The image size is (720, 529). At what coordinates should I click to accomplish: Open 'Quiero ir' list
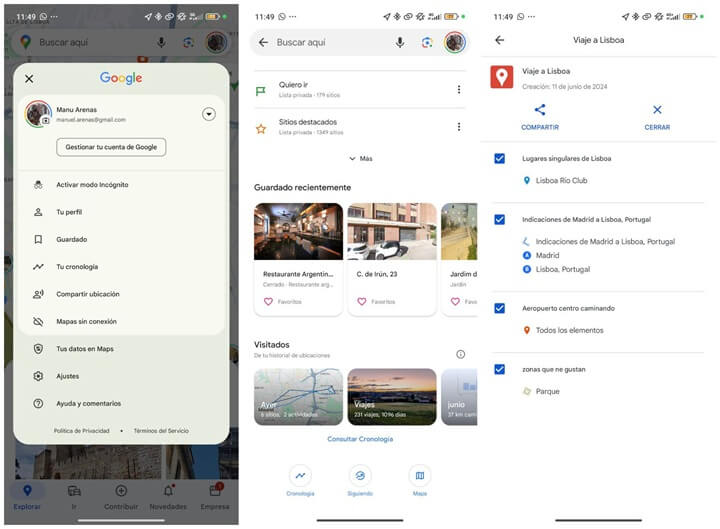(359, 90)
